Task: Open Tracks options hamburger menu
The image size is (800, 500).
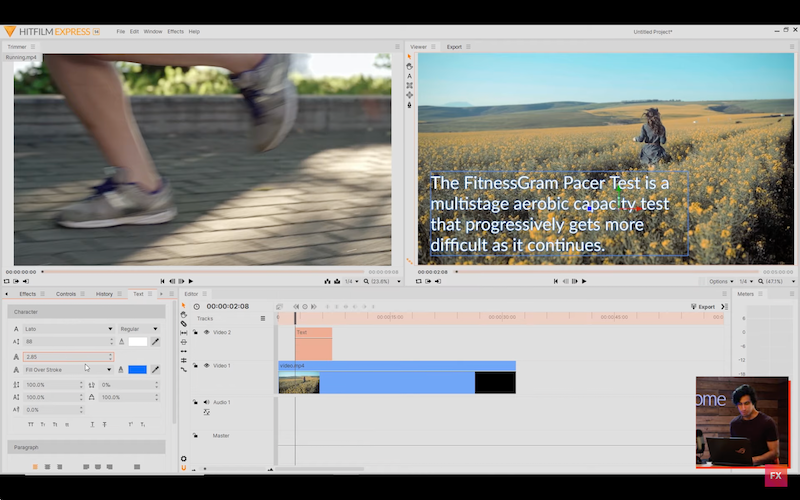Action: point(263,318)
